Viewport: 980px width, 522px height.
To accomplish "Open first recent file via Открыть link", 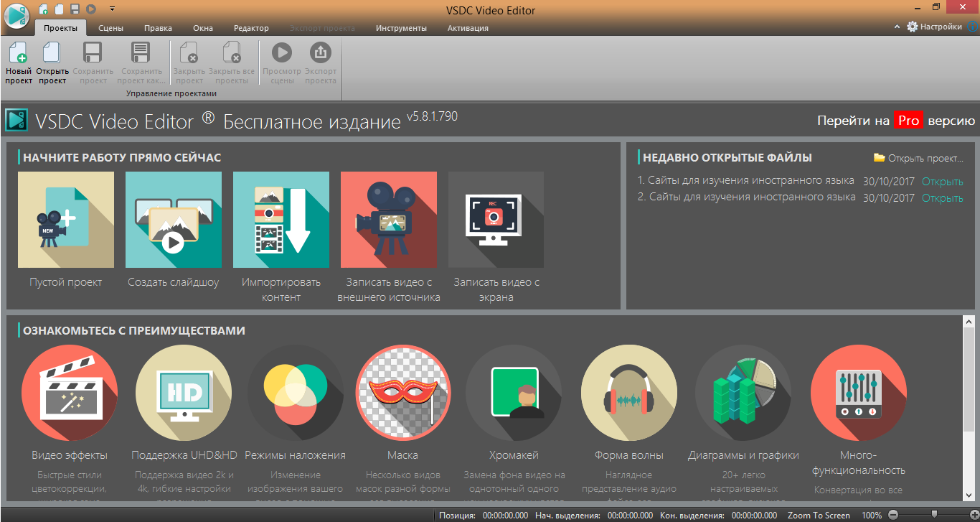I will click(x=941, y=181).
